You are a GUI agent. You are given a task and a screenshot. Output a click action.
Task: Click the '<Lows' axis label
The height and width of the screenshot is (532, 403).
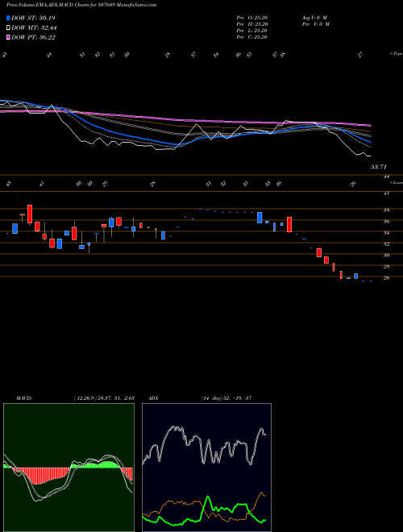(396, 182)
